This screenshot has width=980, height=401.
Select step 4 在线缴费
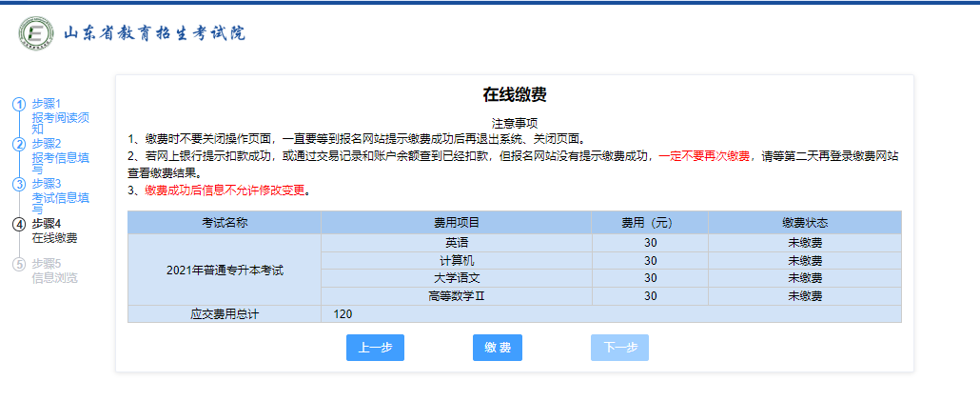[x=55, y=237]
